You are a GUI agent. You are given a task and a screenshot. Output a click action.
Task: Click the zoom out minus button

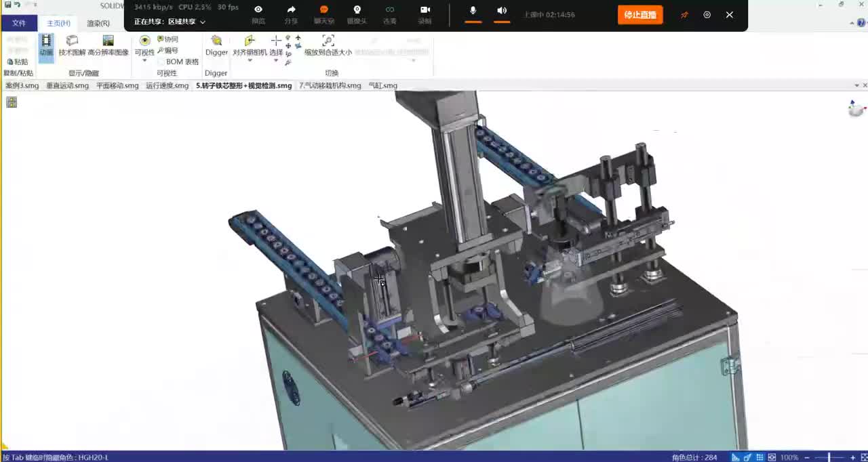click(806, 457)
